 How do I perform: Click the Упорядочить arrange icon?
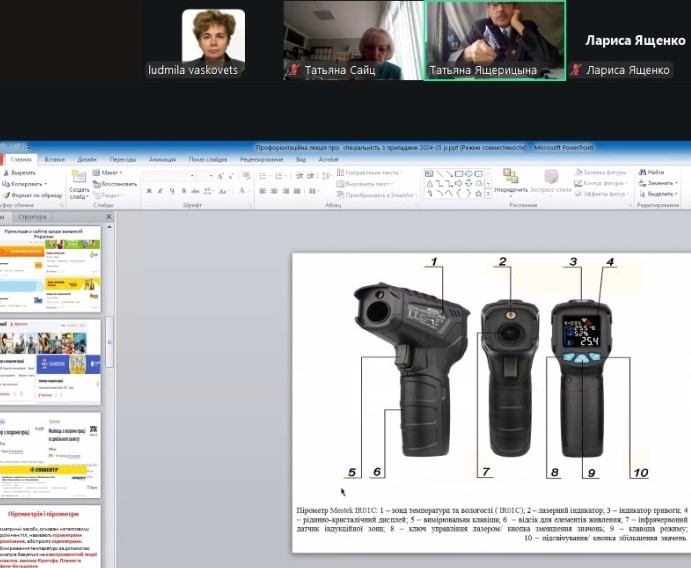(x=510, y=177)
